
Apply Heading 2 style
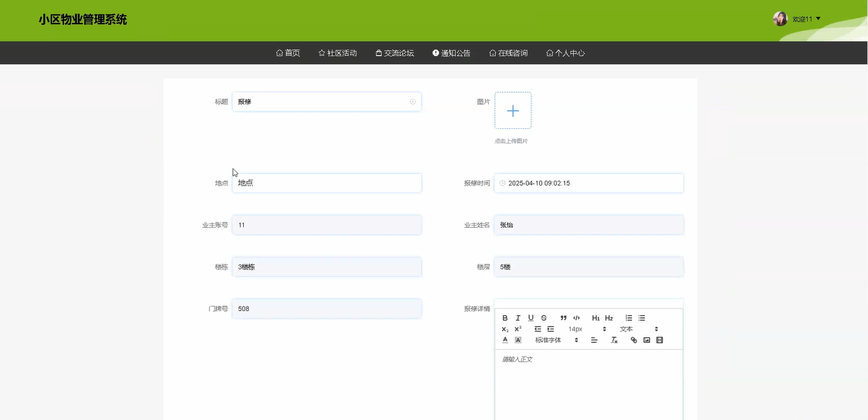click(609, 318)
